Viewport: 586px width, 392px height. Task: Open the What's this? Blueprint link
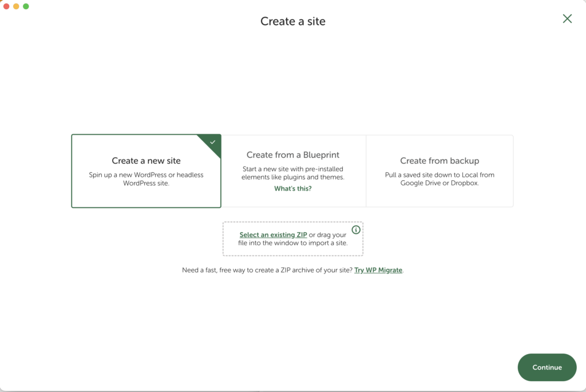click(x=293, y=188)
